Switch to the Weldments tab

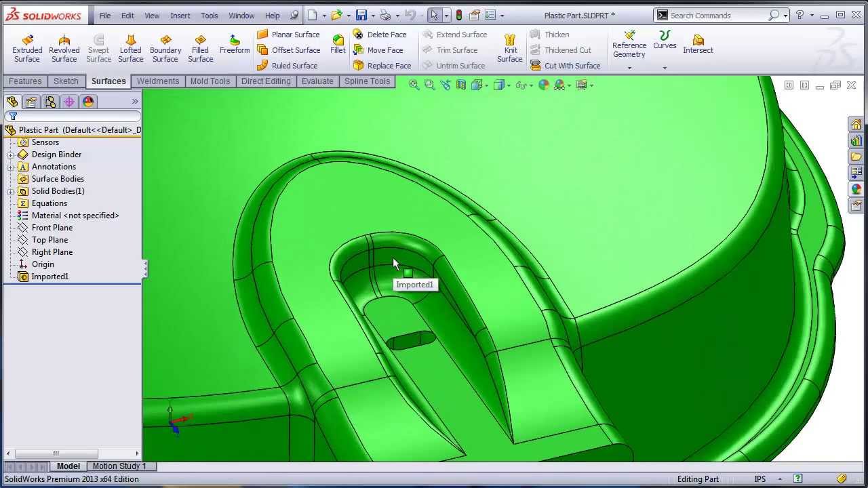[x=158, y=81]
